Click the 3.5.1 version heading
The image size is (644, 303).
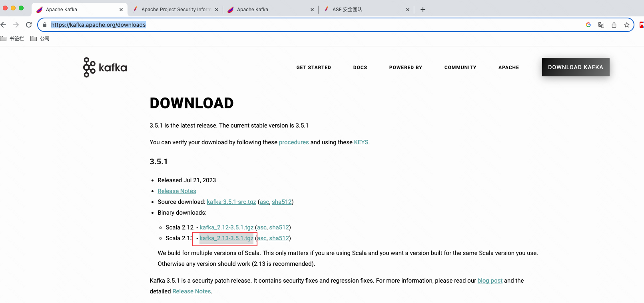click(159, 161)
